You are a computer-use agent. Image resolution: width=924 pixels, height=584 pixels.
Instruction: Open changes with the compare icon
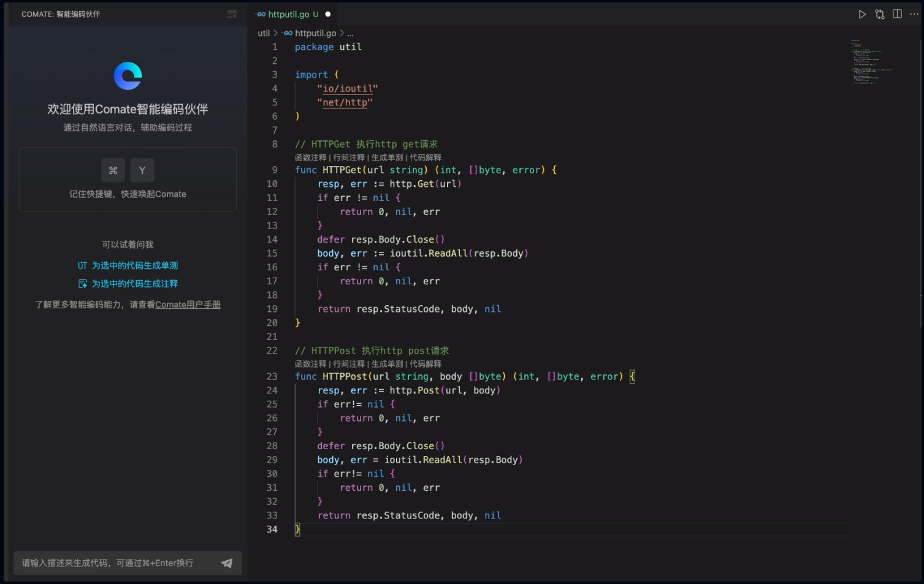[880, 14]
